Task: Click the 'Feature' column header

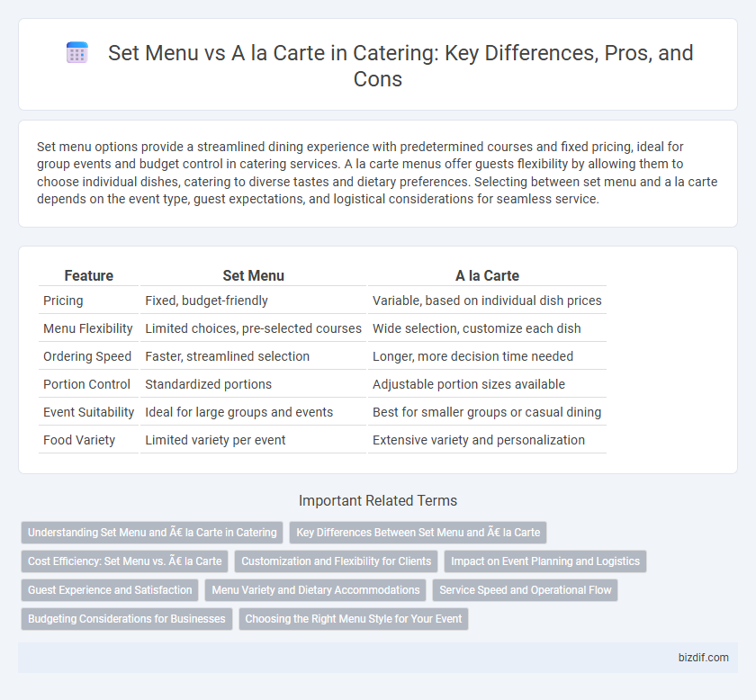Action: coord(89,275)
